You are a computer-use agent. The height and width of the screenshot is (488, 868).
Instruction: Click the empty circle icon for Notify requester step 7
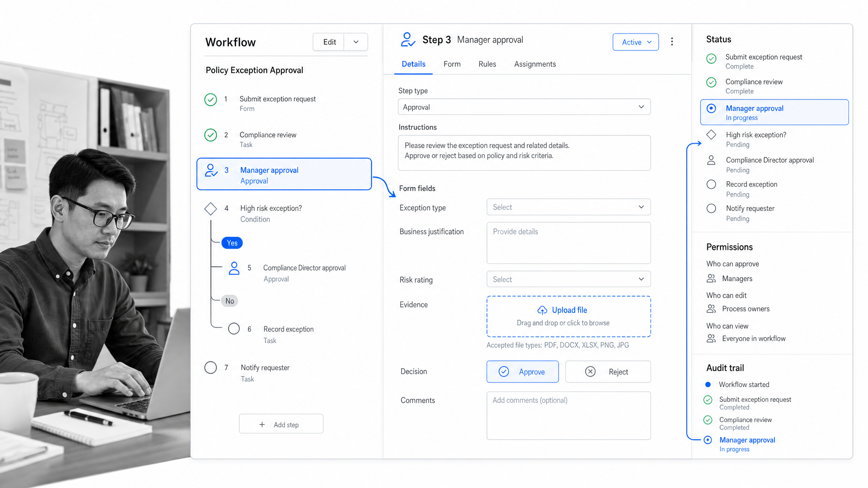[x=211, y=367]
